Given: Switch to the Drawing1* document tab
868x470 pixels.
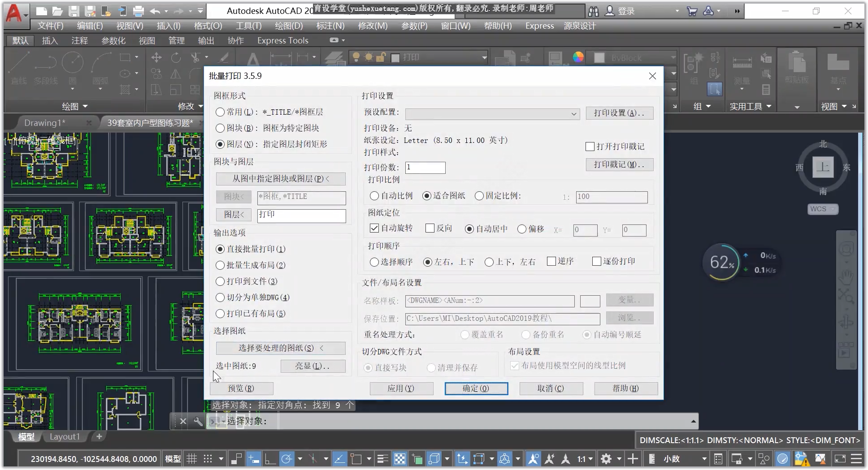Looking at the screenshot, I should pos(45,123).
